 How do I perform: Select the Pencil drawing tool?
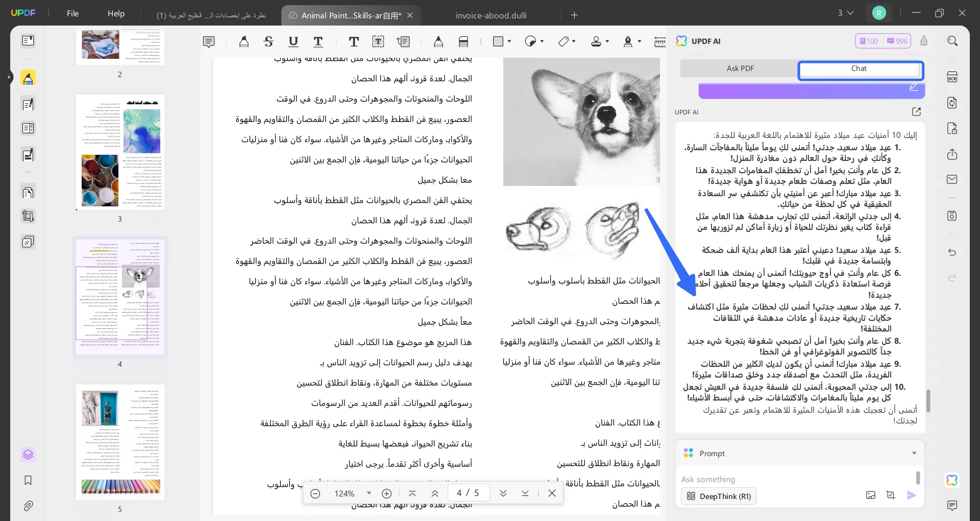coord(438,41)
